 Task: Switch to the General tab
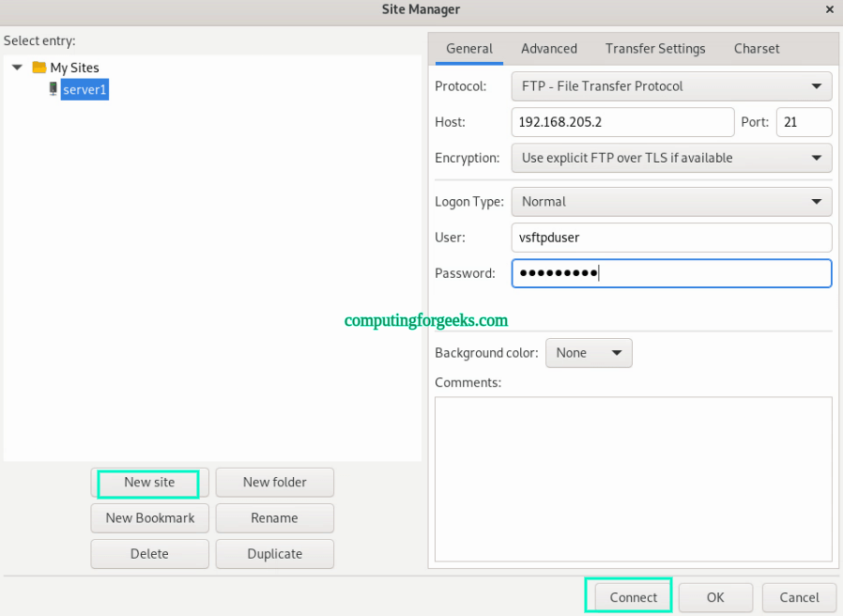(469, 48)
